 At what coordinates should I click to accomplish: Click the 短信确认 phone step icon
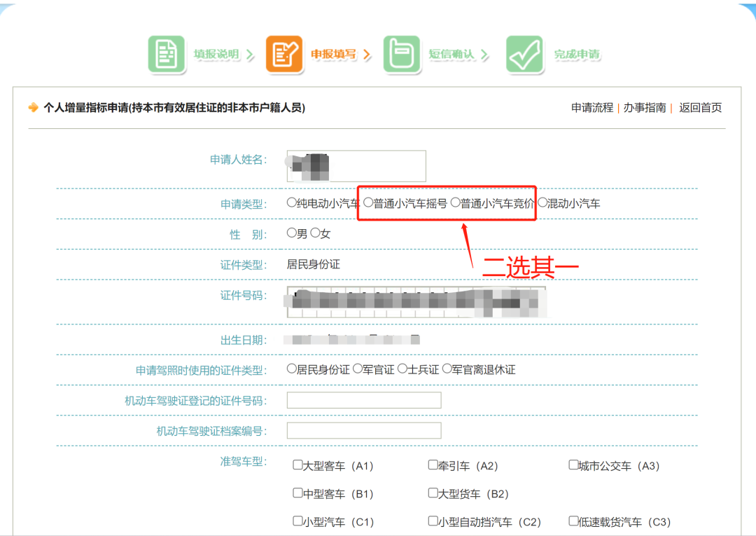coord(402,55)
